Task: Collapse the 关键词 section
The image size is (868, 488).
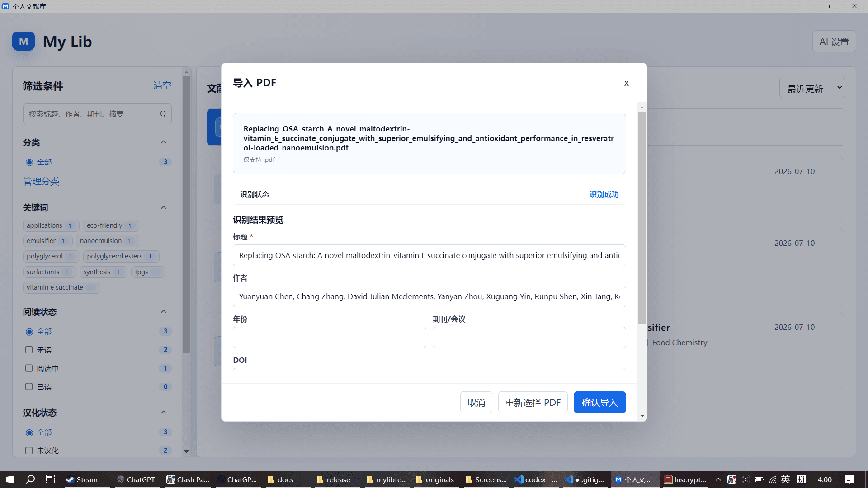Action: pos(164,207)
